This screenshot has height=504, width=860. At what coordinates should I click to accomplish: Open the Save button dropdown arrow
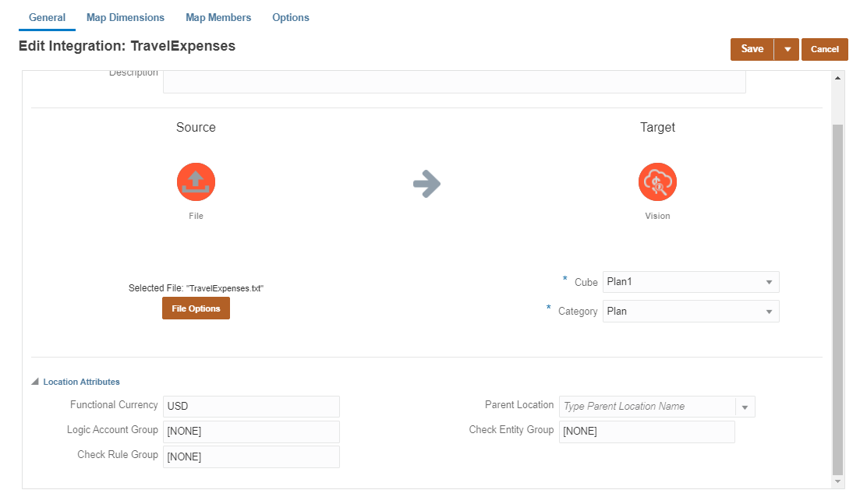(x=787, y=48)
